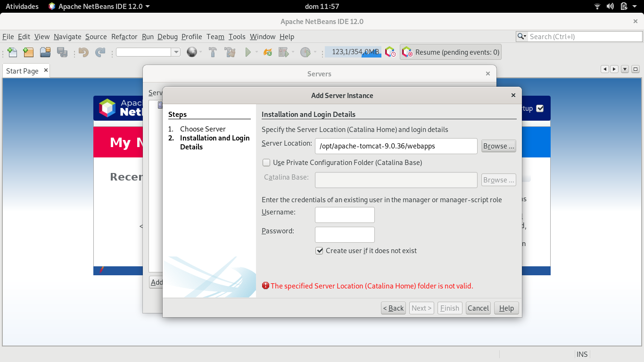Click the Build Project hammer icon
Viewport: 644px width, 362px height.
213,52
